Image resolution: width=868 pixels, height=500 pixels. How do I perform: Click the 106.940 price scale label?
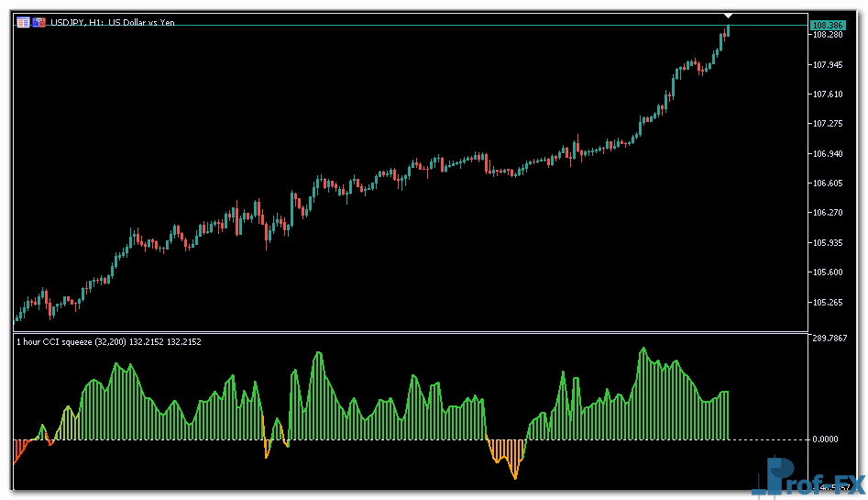pos(828,154)
